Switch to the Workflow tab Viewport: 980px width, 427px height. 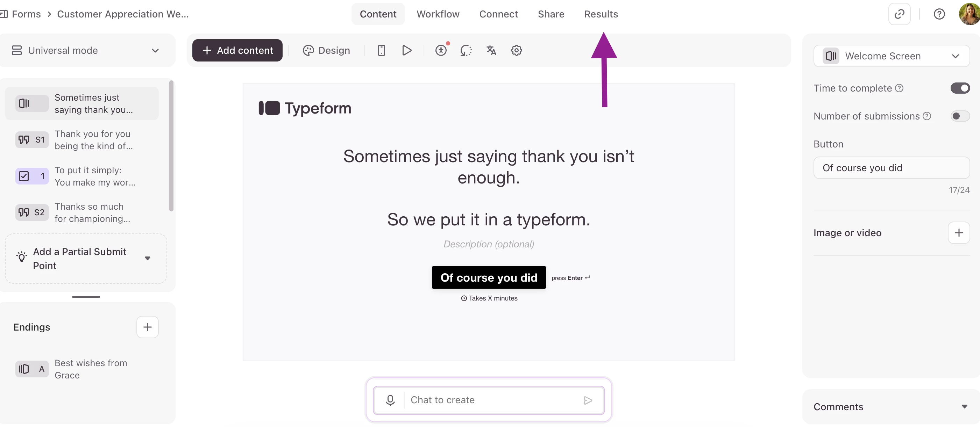[x=438, y=14]
